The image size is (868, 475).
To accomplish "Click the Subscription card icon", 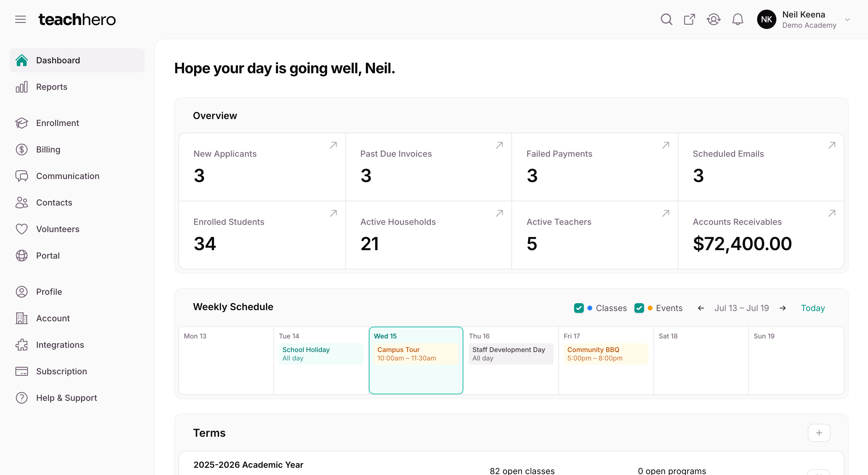I will (x=22, y=371).
